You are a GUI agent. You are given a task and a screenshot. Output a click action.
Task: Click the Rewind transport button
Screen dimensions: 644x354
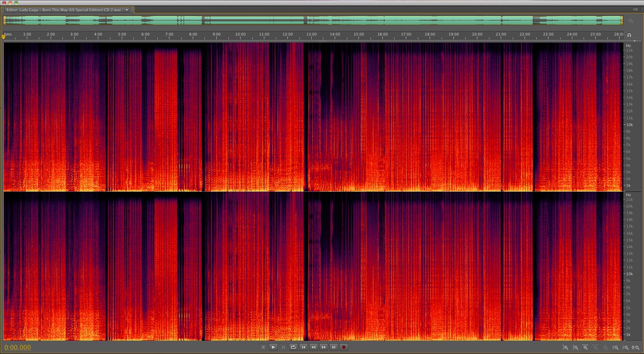(314, 347)
